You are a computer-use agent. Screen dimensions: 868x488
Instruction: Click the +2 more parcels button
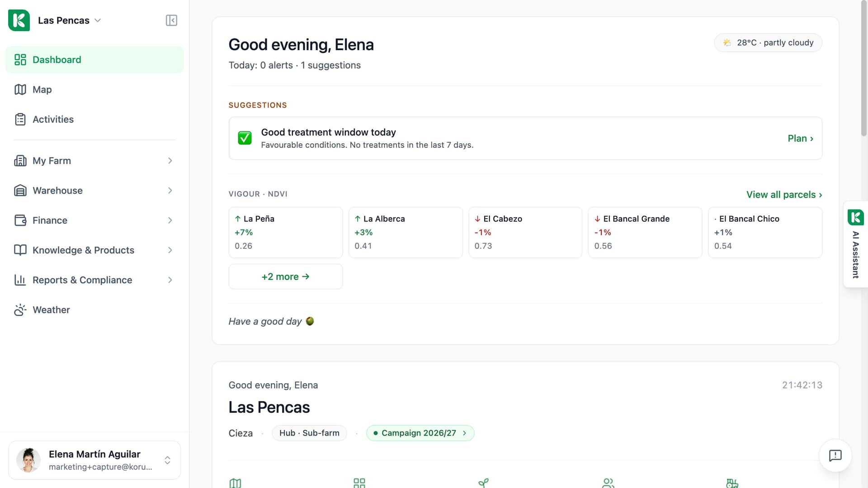point(286,277)
